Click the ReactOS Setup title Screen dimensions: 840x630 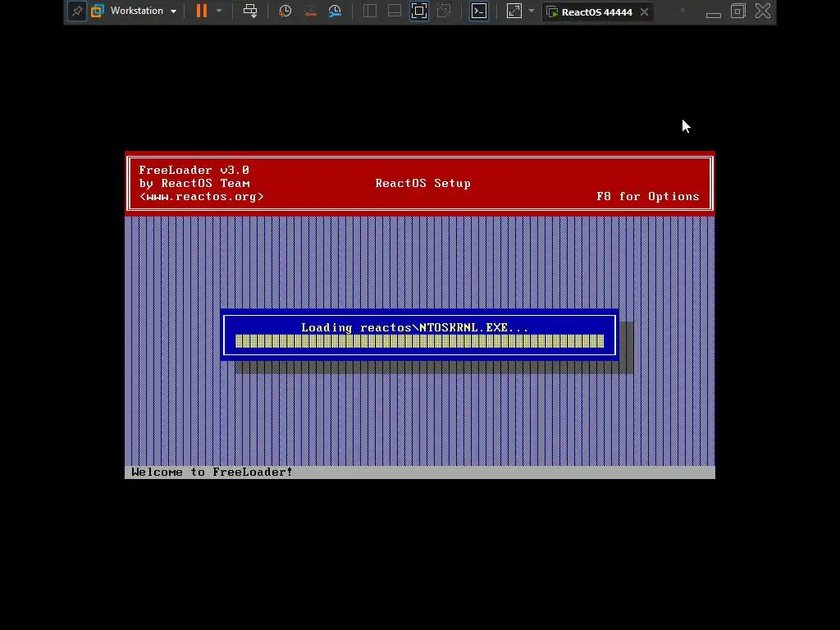pyautogui.click(x=422, y=183)
